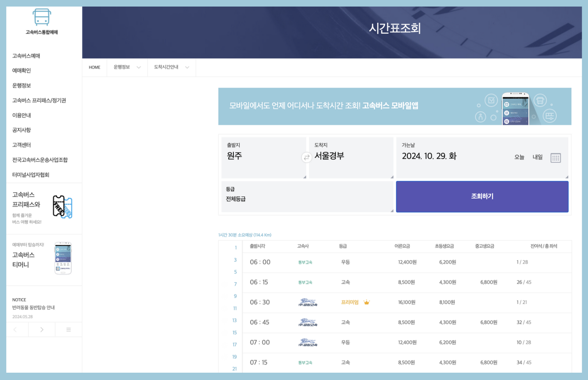Select the 06 : 45 departure row
588x380 pixels.
[x=407, y=322]
